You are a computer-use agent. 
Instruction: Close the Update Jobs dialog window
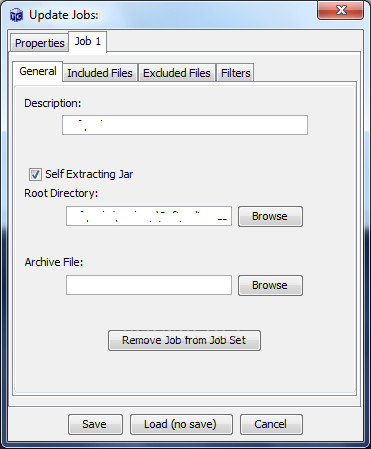coord(340,11)
